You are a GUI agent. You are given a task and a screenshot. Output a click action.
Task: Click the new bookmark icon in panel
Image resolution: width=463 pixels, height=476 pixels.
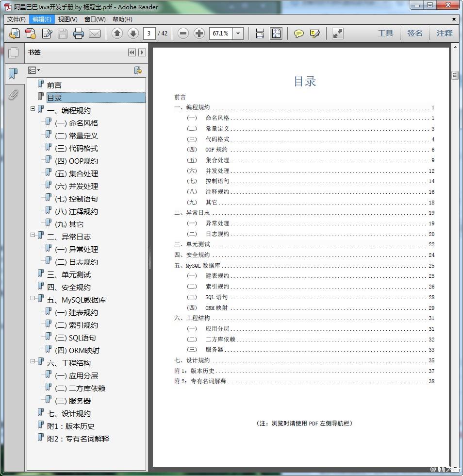pyautogui.click(x=138, y=70)
